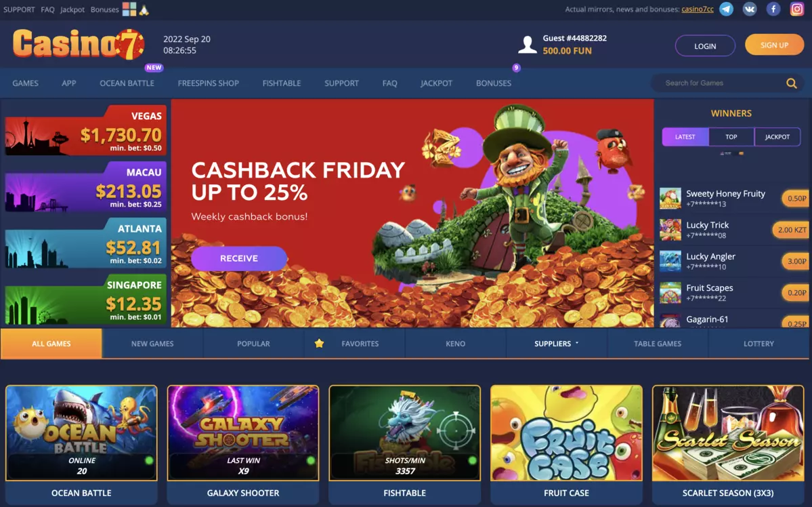This screenshot has width=812, height=507.
Task: Open the Facebook social icon
Action: click(773, 9)
